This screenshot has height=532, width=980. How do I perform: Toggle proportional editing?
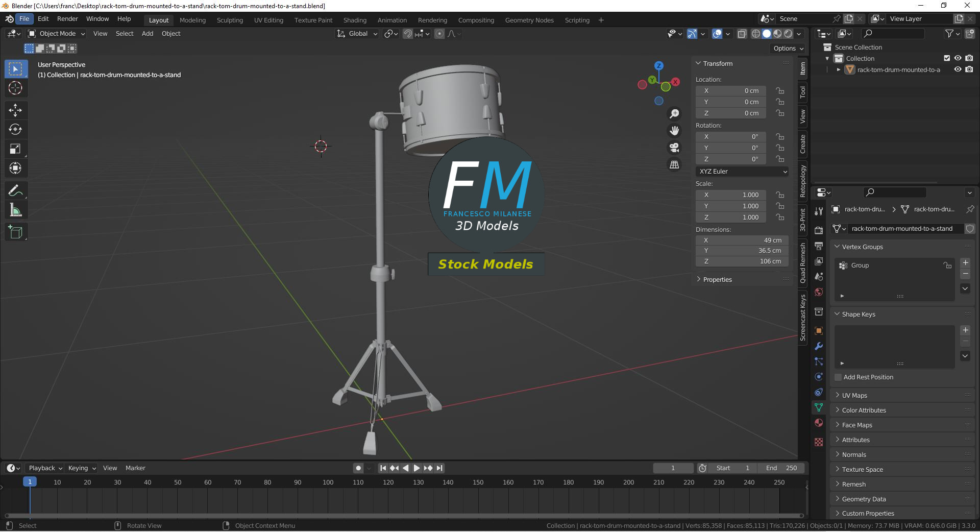click(x=439, y=34)
